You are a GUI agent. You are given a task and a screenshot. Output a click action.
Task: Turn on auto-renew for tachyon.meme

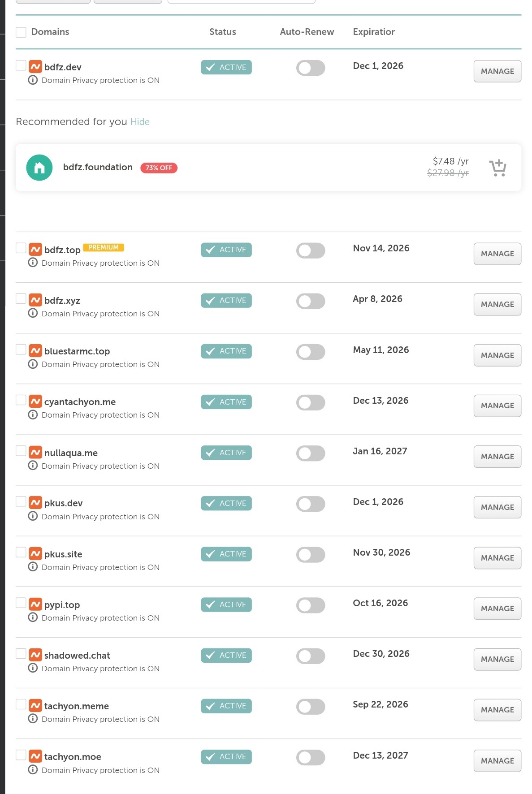310,707
